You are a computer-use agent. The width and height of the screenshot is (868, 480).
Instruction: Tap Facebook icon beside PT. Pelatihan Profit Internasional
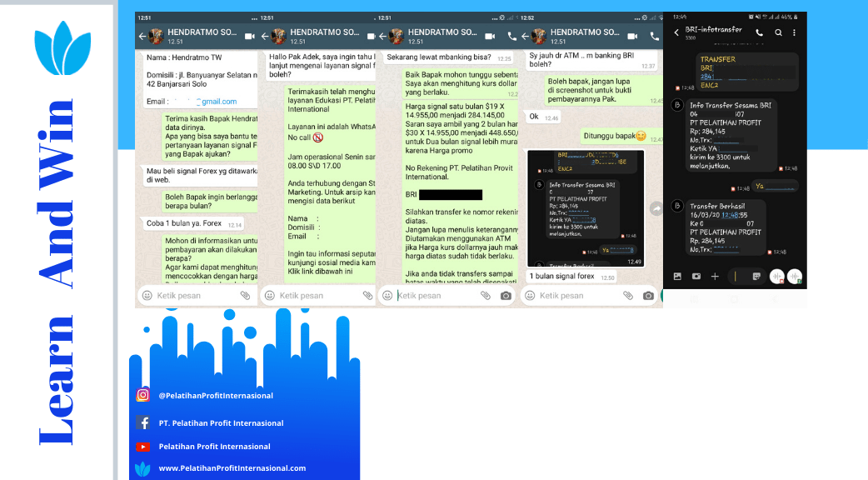[142, 423]
